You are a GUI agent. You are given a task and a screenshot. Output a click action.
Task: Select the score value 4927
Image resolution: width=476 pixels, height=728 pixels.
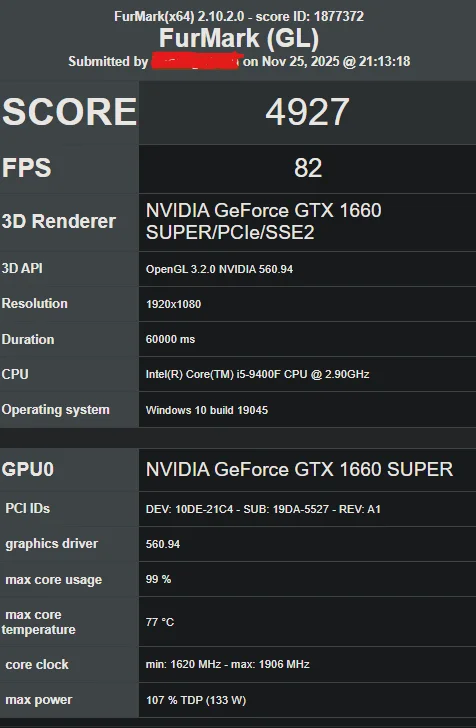[307, 112]
